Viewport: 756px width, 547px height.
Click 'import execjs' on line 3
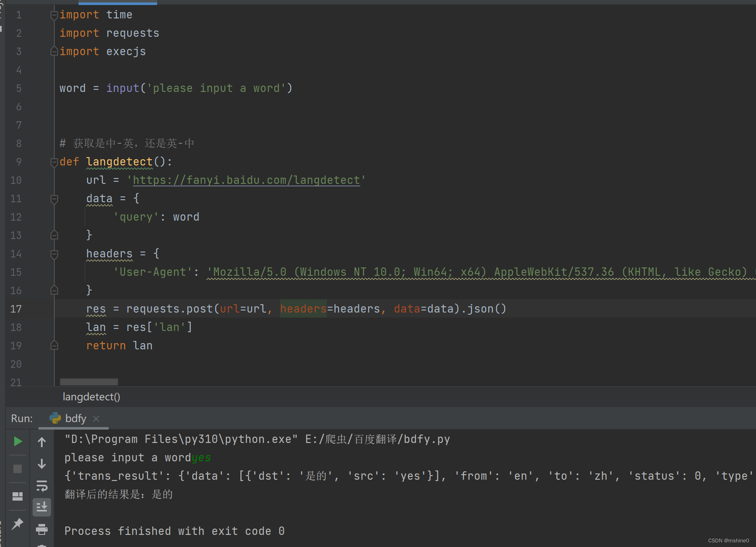103,51
